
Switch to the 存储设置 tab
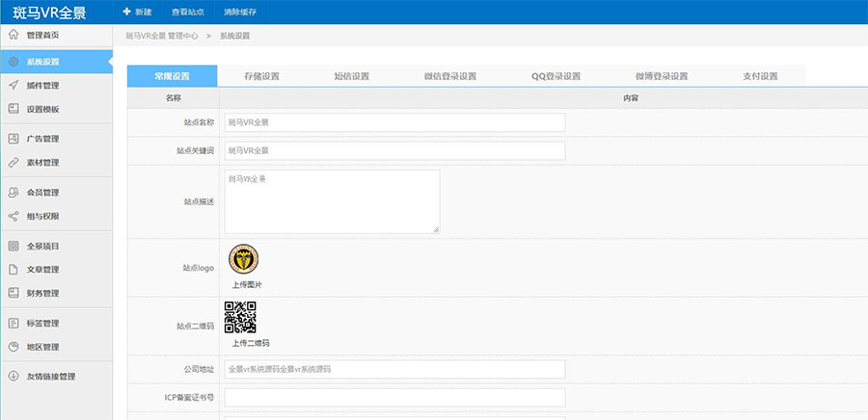(x=261, y=76)
